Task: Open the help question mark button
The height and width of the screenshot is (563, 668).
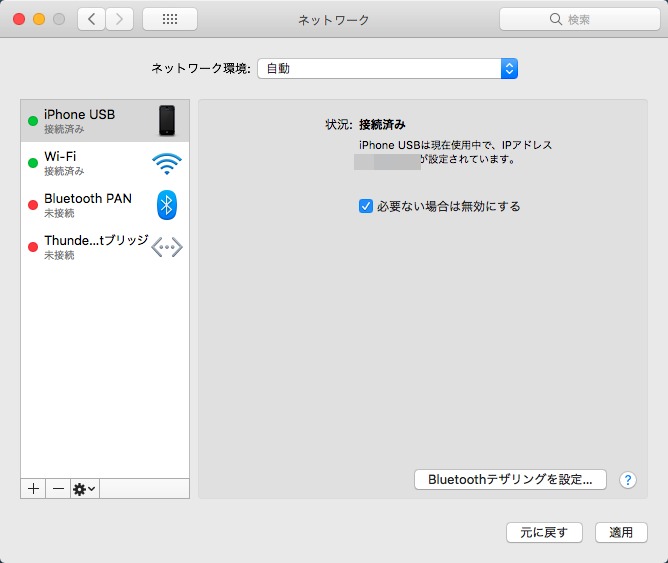Action: (628, 480)
